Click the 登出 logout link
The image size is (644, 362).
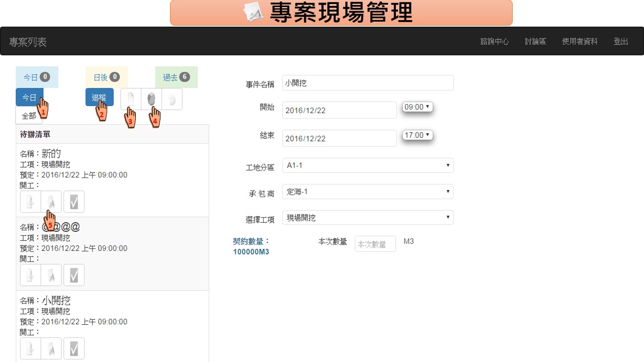click(x=620, y=42)
